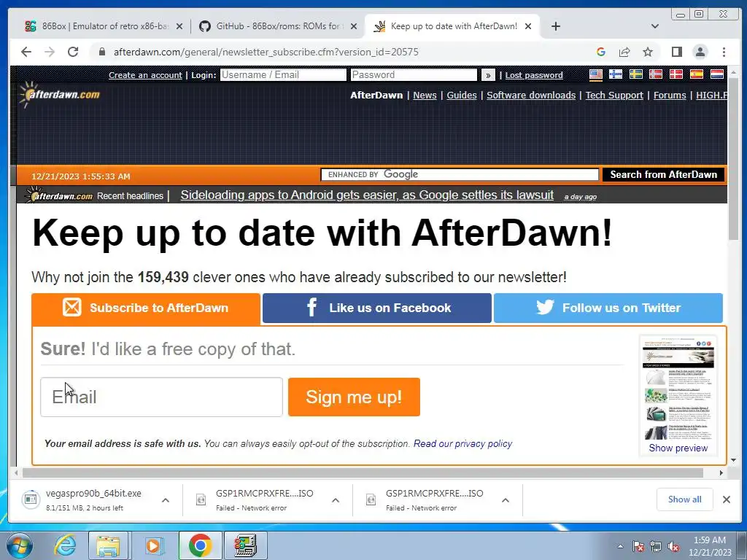
Task: Click the newsletter preview thumbnail
Action: click(678, 389)
